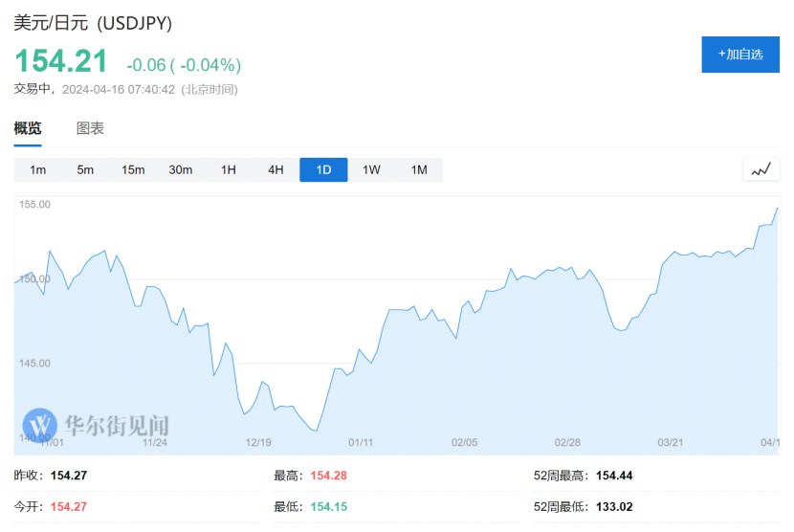Pick the 1H timeframe
Image resolution: width=794 pixels, height=532 pixels.
tap(229, 170)
